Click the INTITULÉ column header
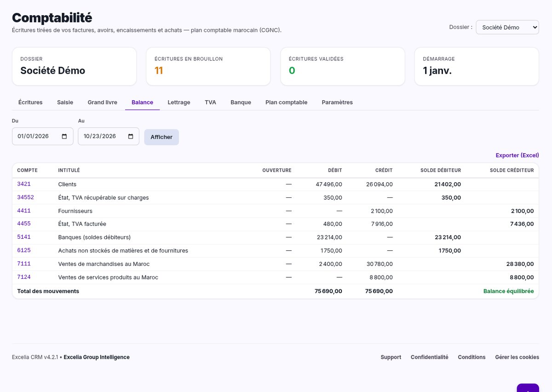 [69, 170]
